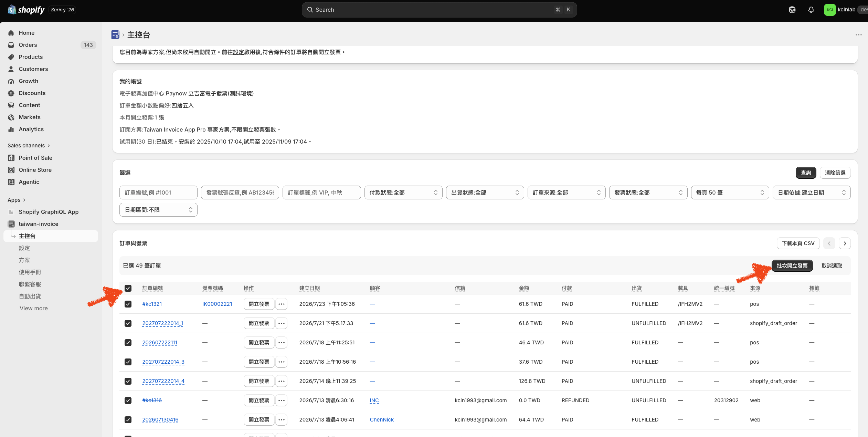This screenshot has width=868, height=437.
Task: Open the 付款狀態:全部 dropdown
Action: click(403, 193)
